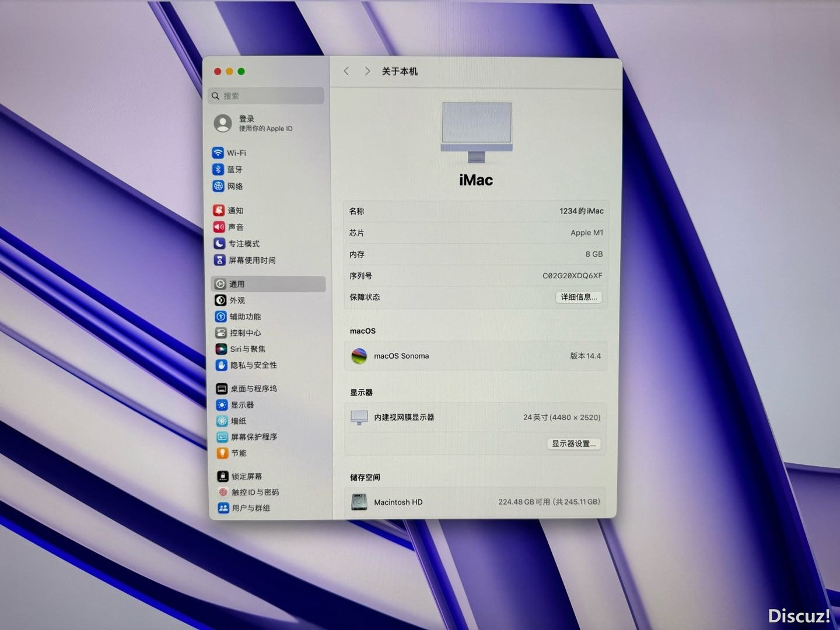Open Wallpaper (墙纸) icon
Image resolution: width=840 pixels, height=630 pixels.
(222, 421)
